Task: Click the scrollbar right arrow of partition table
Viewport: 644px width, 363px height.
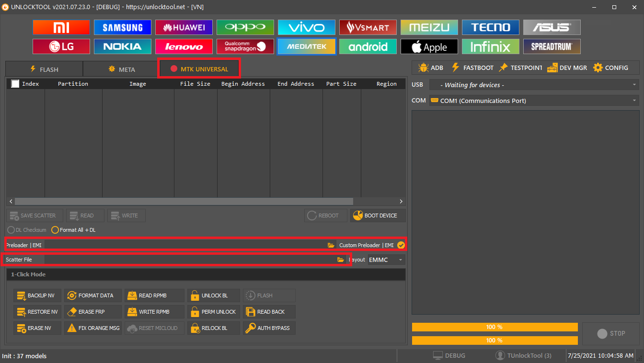Action: [401, 202]
